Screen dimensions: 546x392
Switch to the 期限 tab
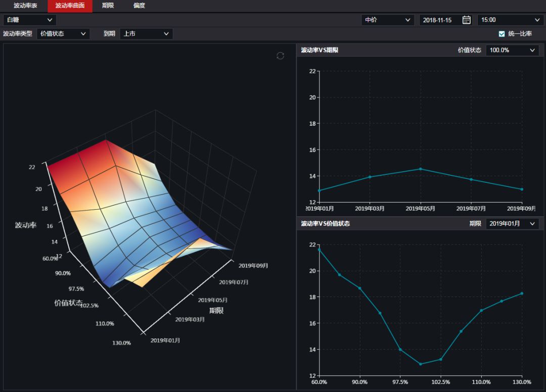tap(108, 6)
